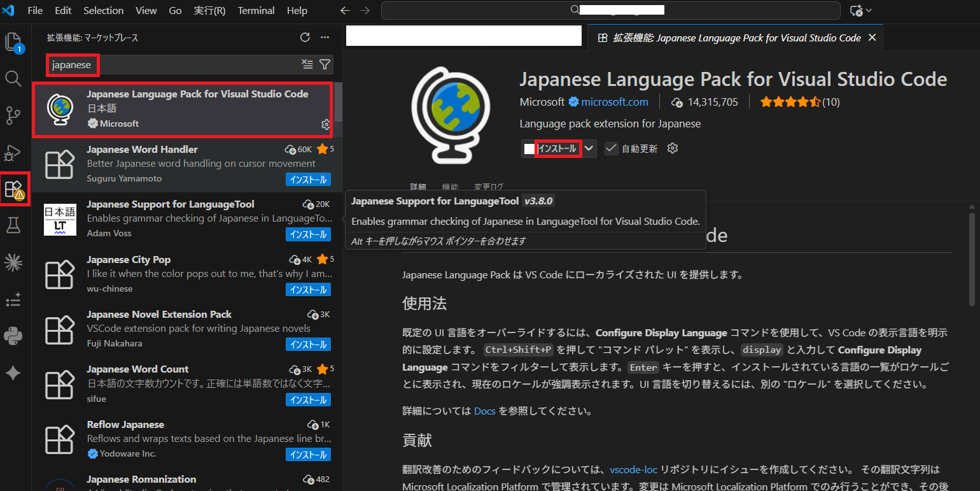
Task: Clear extension search results
Action: click(307, 64)
